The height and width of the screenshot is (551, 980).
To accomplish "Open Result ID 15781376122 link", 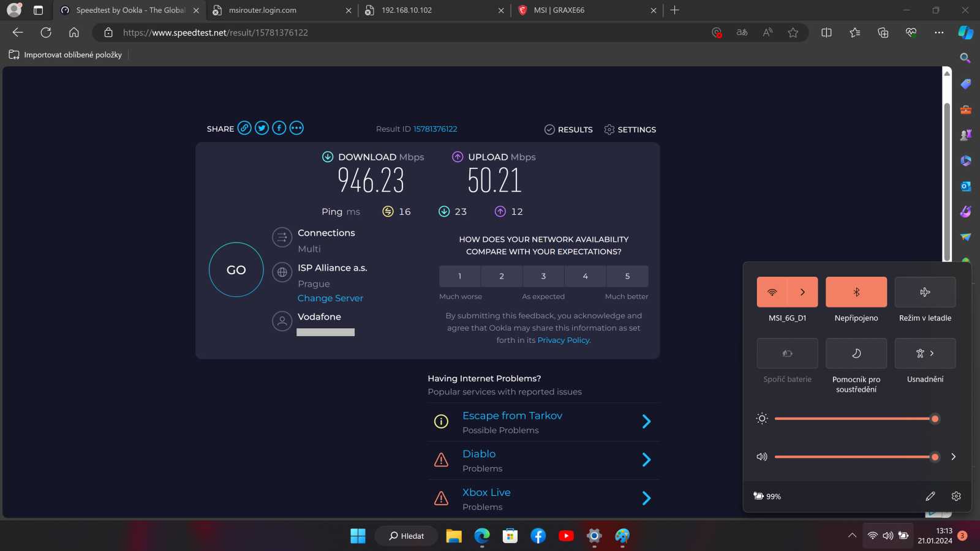I will [x=435, y=129].
